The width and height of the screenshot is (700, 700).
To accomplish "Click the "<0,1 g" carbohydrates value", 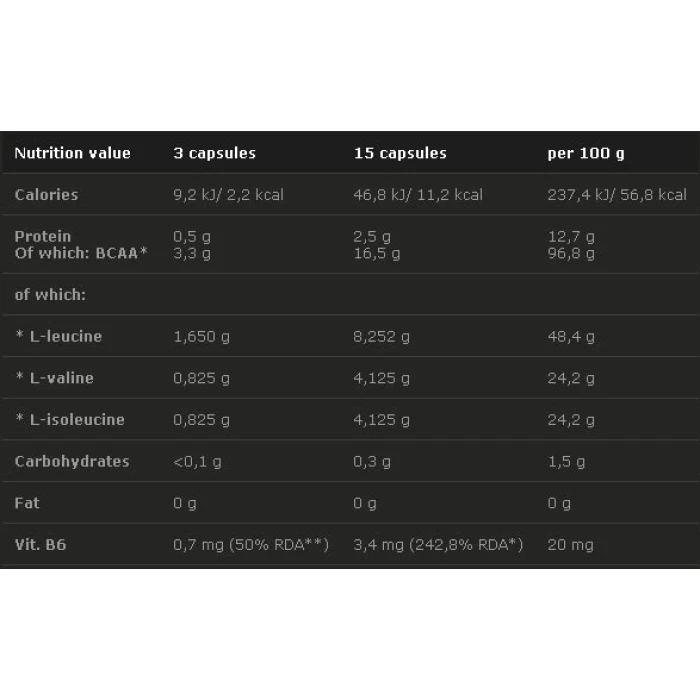I will (x=198, y=461).
